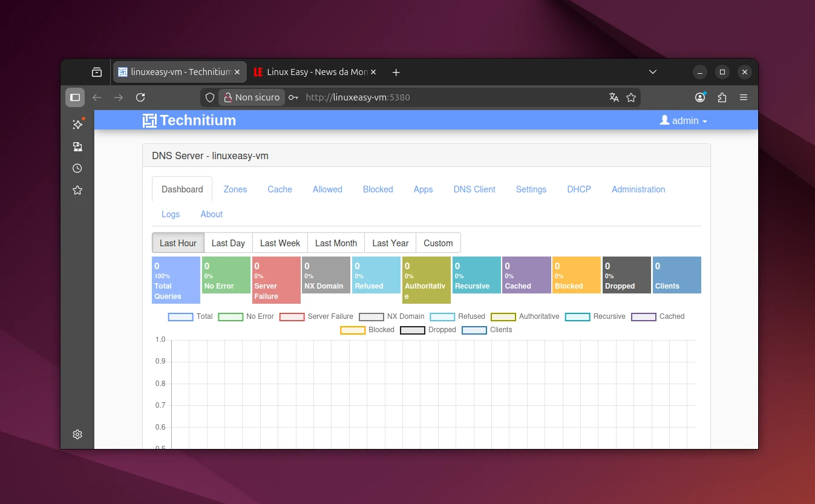Click the tracking protection shield icon
Image resolution: width=815 pixels, height=504 pixels.
pos(209,97)
